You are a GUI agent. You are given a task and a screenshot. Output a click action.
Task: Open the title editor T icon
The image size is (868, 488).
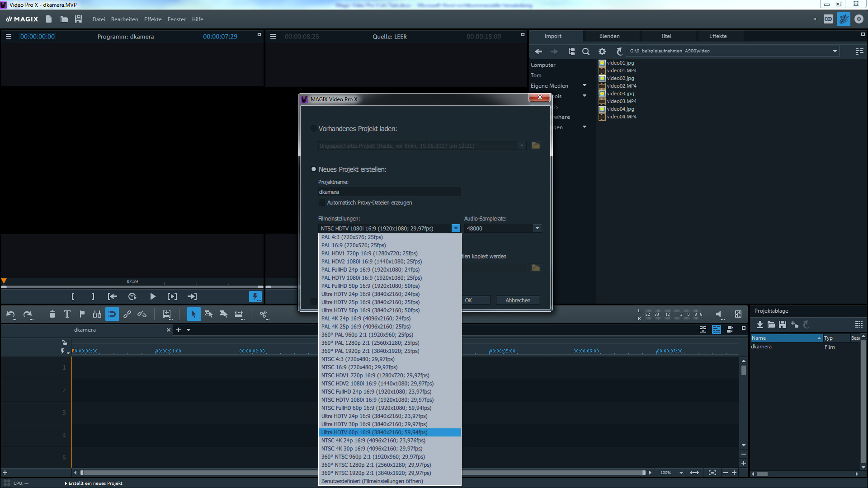click(x=67, y=314)
